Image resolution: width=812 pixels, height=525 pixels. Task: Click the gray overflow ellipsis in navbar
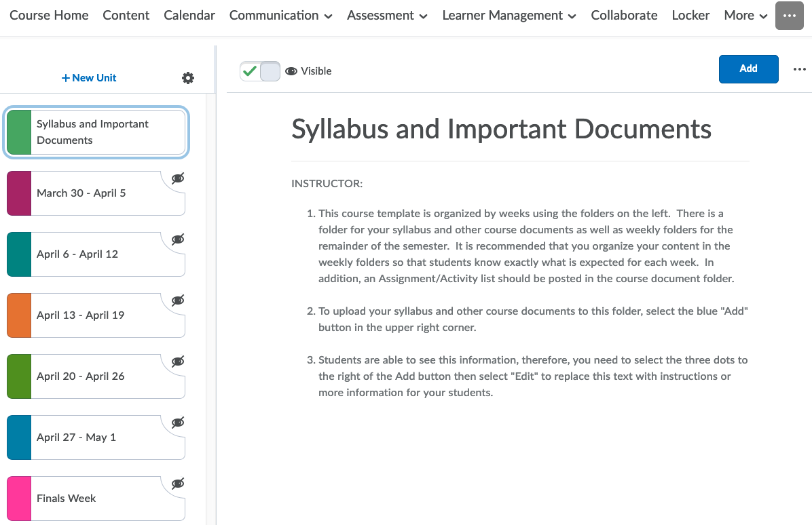789,16
